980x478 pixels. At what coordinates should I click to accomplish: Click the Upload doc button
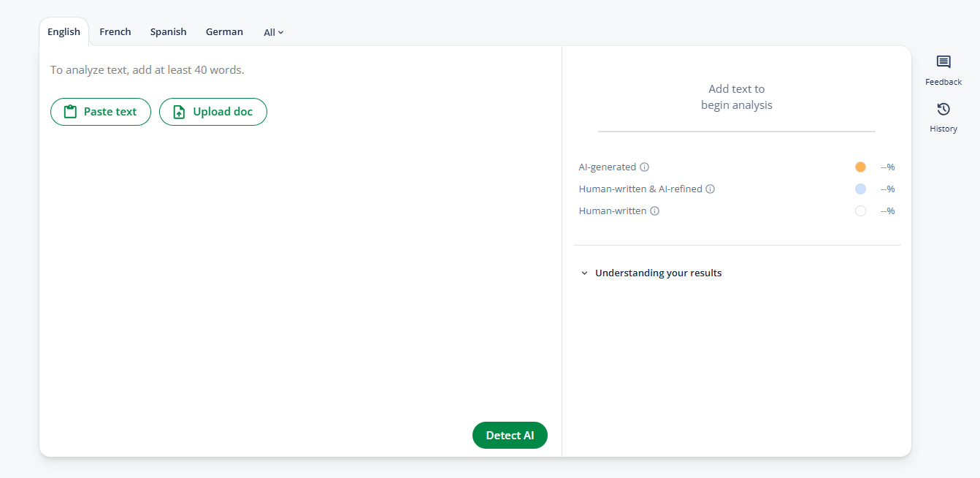tap(213, 111)
